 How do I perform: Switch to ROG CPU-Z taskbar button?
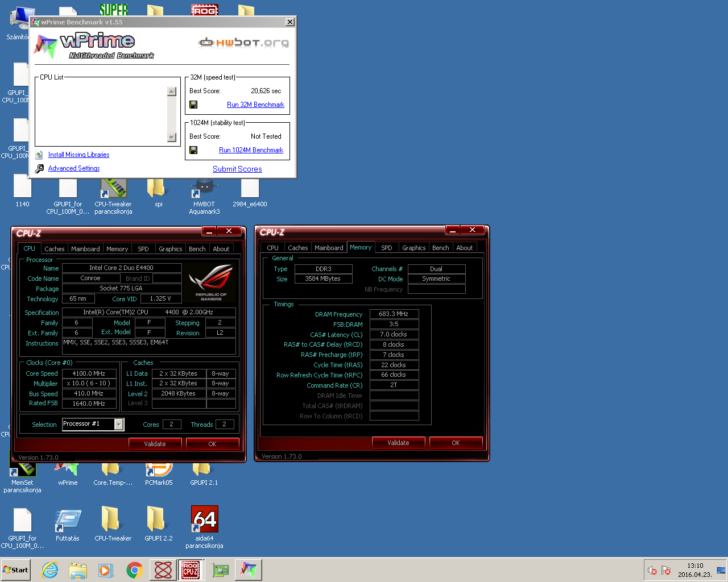191,569
